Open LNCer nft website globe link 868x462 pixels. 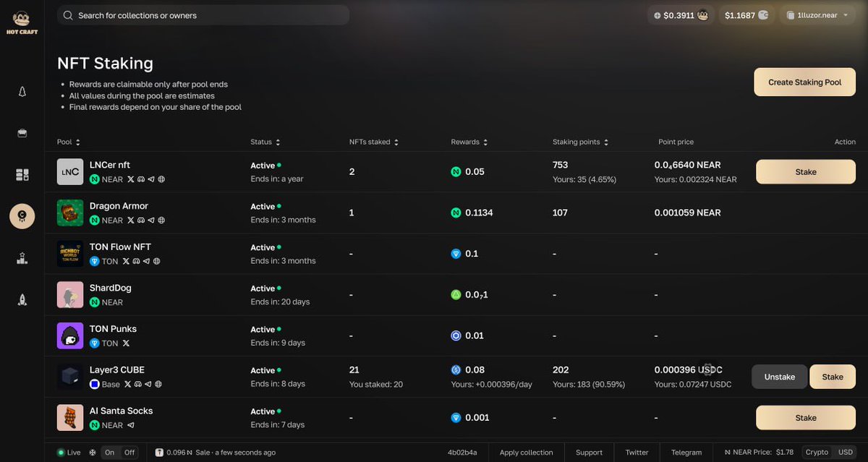161,179
